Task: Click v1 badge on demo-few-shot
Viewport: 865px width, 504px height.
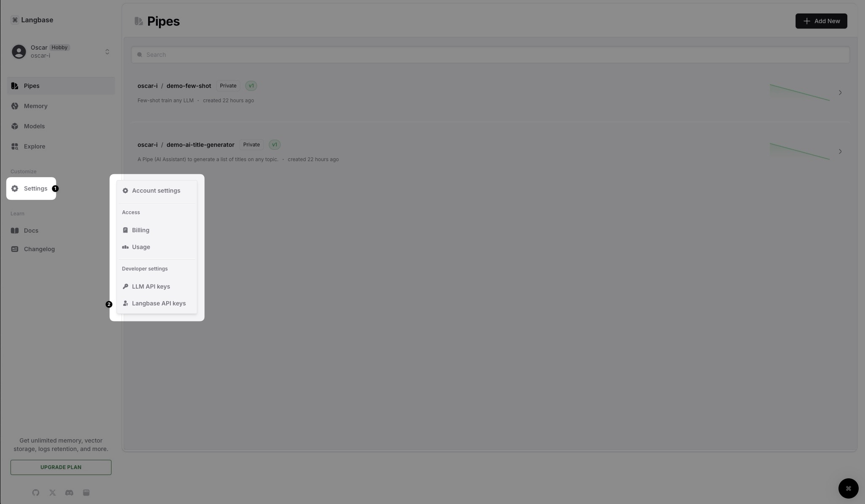Action: tap(251, 86)
